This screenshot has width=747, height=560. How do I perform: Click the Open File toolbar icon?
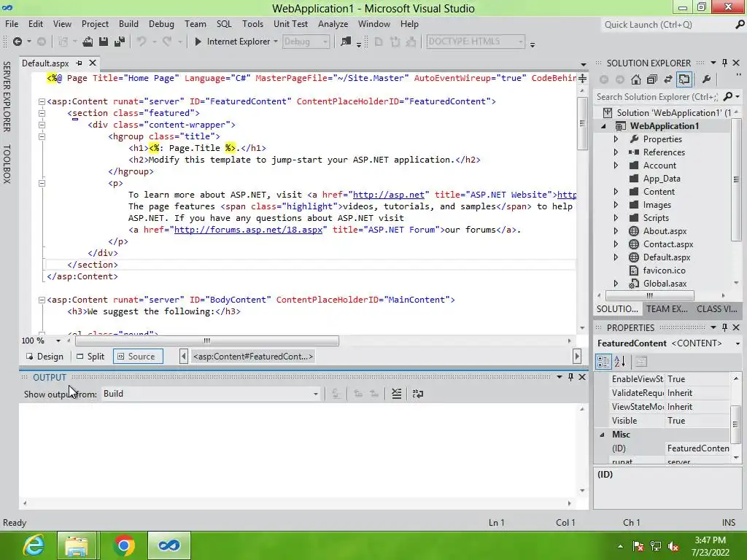coord(88,42)
